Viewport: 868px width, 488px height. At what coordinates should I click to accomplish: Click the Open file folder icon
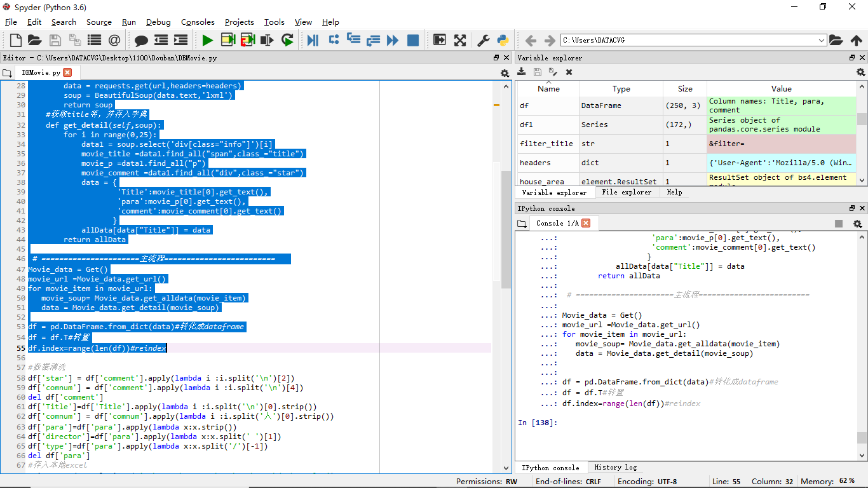coord(35,40)
